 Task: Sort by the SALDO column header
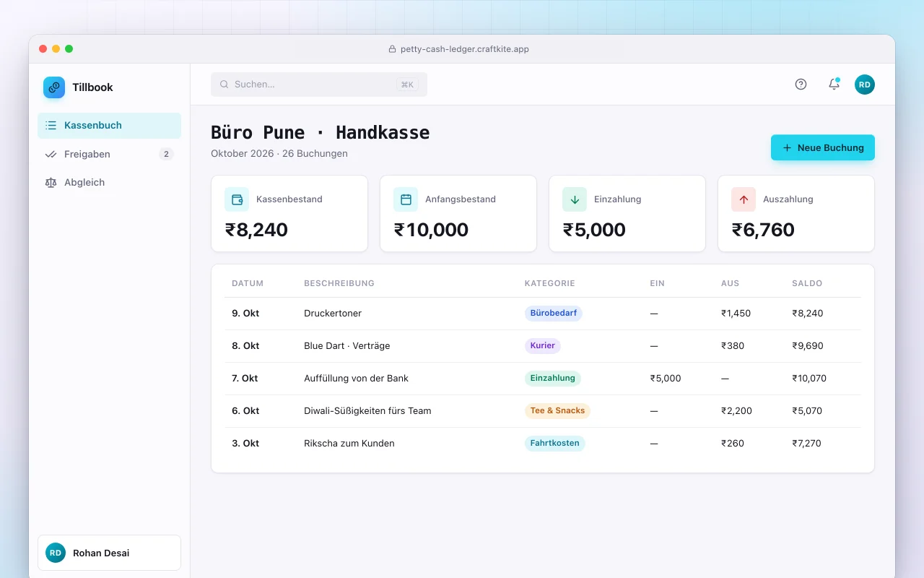point(807,283)
